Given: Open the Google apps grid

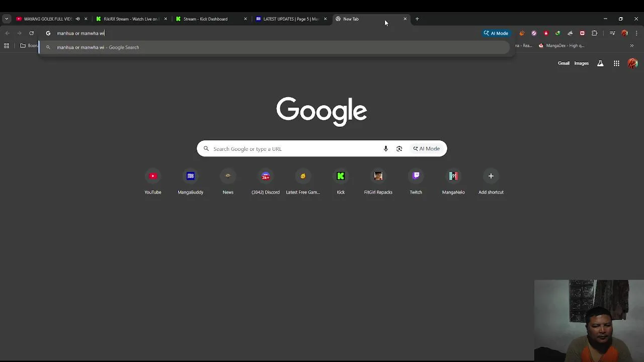Looking at the screenshot, I should [616, 63].
